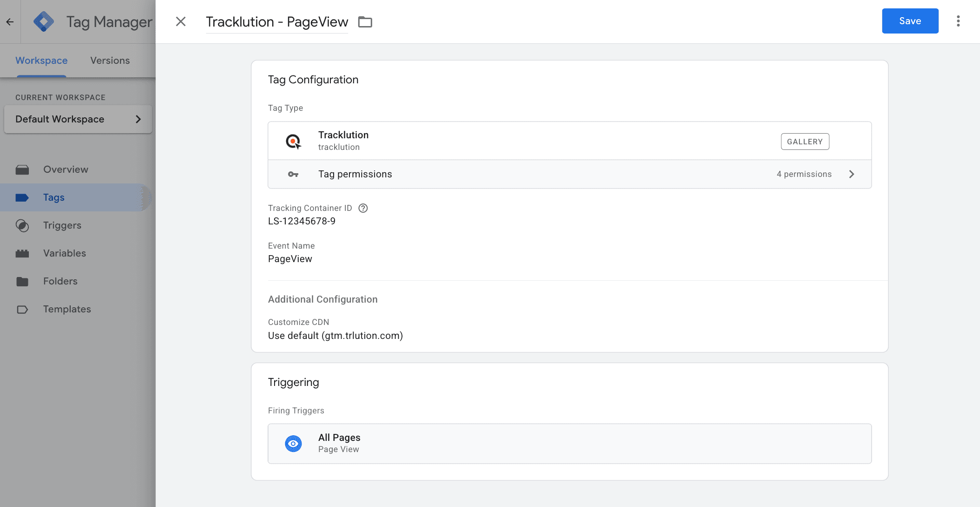Click Use default (gtm.trlution.com) value
The height and width of the screenshot is (507, 980).
[336, 336]
